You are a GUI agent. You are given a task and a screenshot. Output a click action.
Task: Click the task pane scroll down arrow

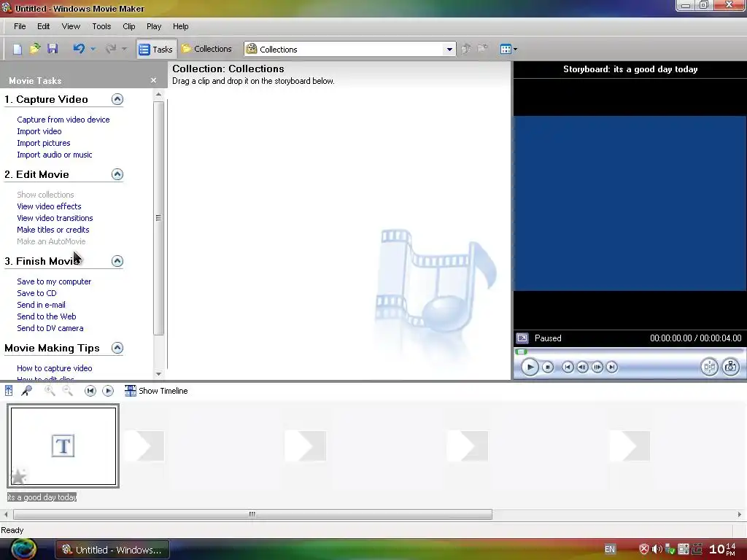tap(158, 374)
